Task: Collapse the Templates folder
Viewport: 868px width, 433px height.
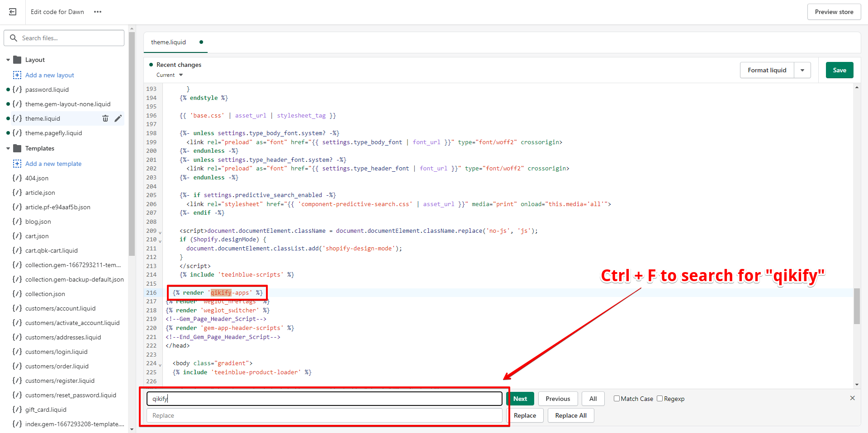Action: click(x=8, y=148)
